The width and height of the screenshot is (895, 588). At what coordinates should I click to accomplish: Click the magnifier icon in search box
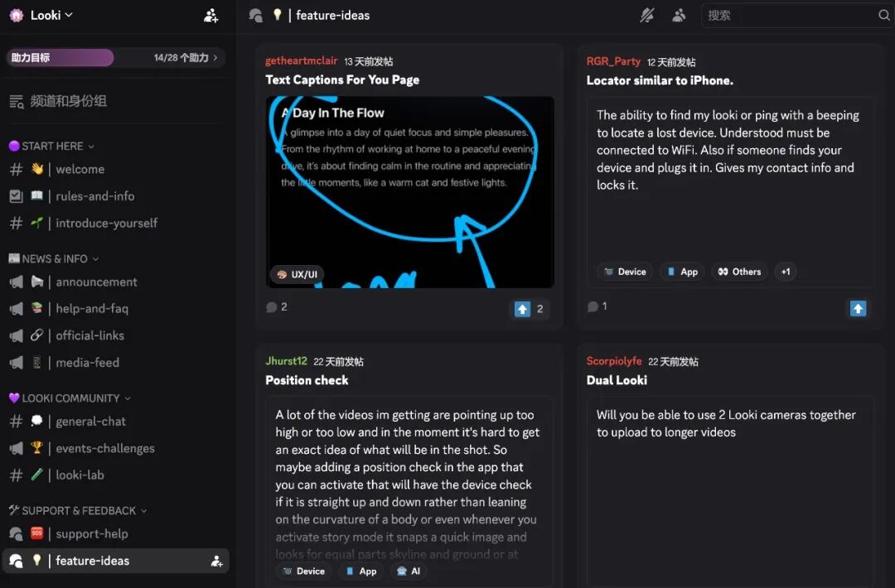pyautogui.click(x=883, y=15)
